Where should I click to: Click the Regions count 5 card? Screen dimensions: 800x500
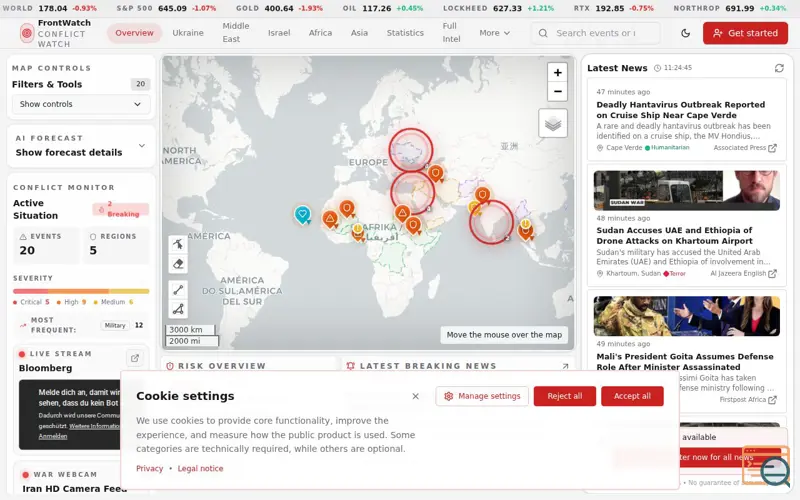coord(117,245)
